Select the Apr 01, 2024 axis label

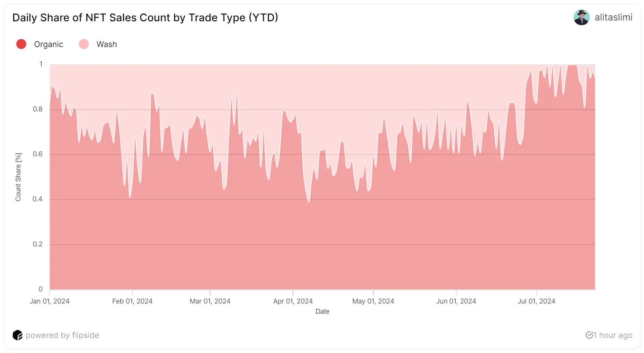pyautogui.click(x=293, y=301)
